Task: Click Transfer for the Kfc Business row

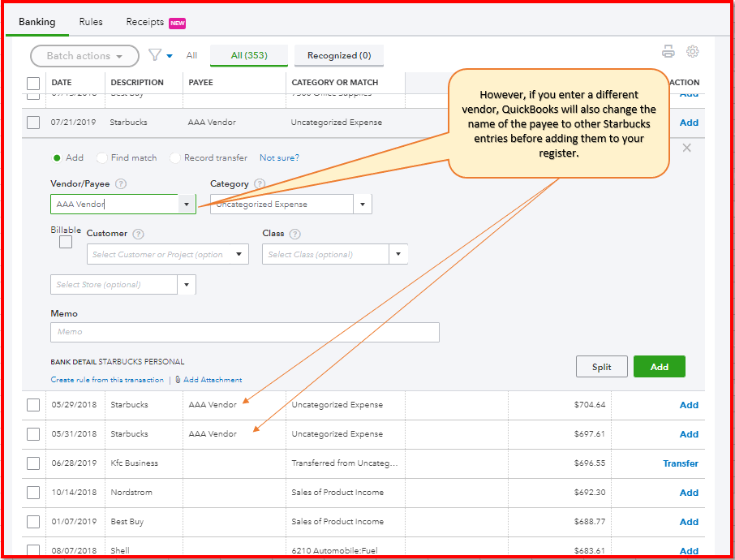Action: (680, 463)
